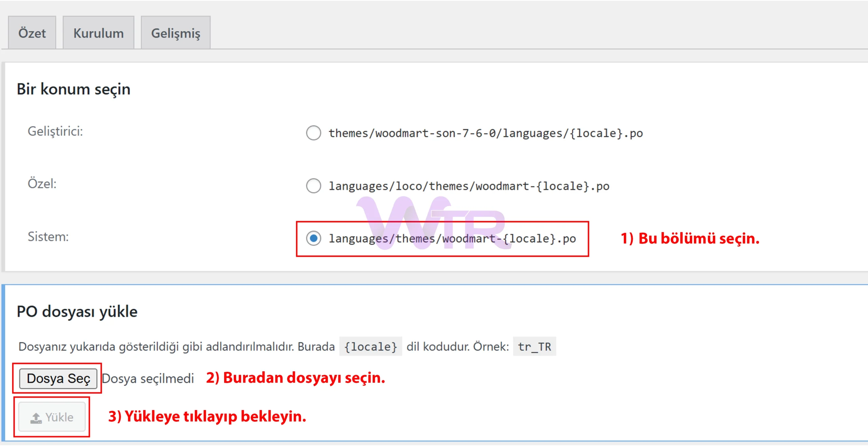The width and height of the screenshot is (868, 446).
Task: Choose the Özel location radio button
Action: (313, 186)
